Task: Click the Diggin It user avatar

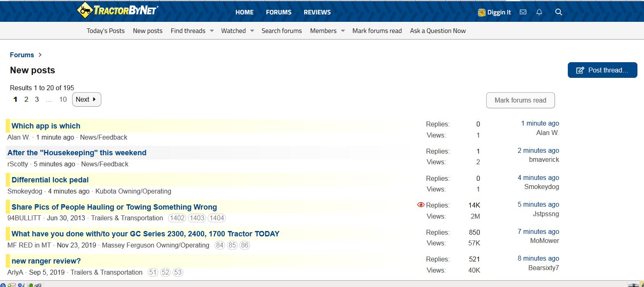Action: click(482, 13)
